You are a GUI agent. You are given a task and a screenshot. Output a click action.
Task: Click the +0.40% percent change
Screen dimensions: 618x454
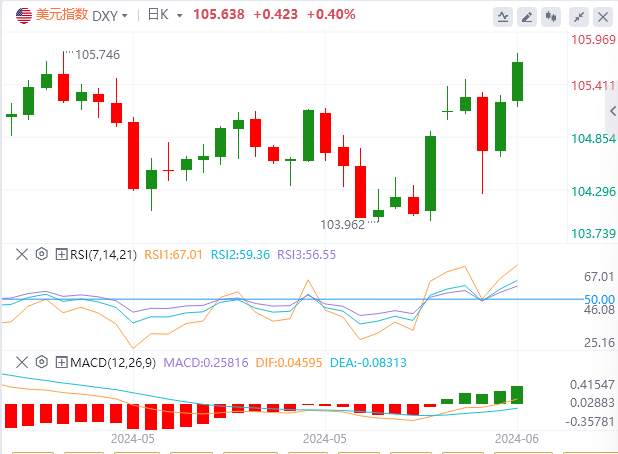pos(331,15)
